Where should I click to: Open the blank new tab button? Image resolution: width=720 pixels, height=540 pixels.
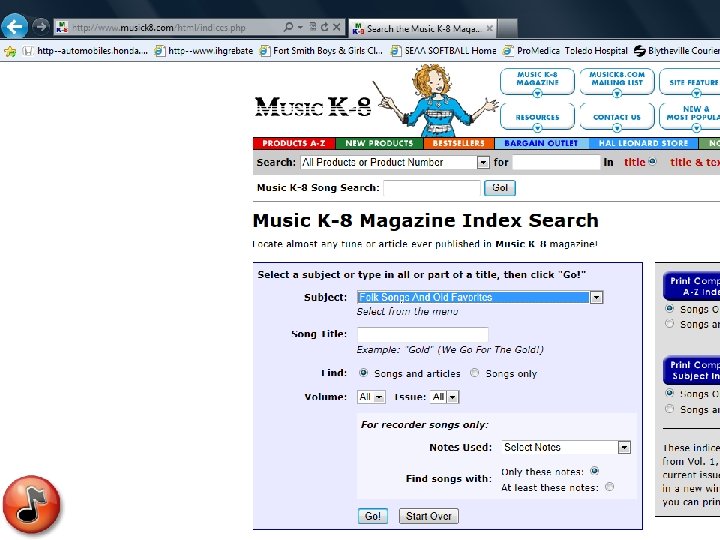(507, 28)
